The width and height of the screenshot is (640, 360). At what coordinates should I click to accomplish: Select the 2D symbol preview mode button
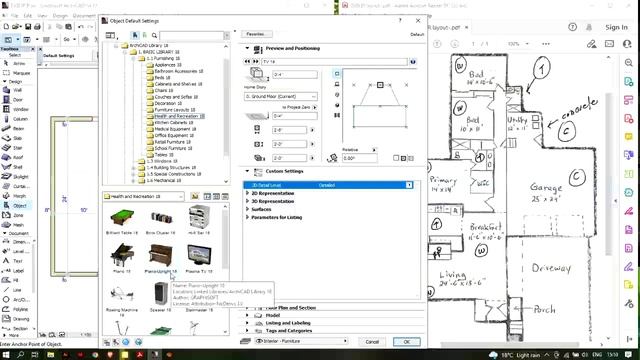[x=337, y=73]
